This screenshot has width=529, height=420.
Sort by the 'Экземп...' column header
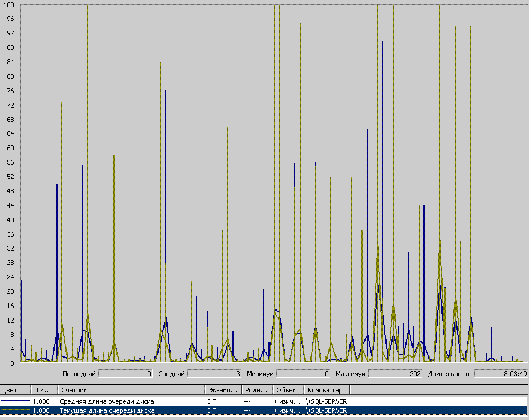[x=222, y=390]
